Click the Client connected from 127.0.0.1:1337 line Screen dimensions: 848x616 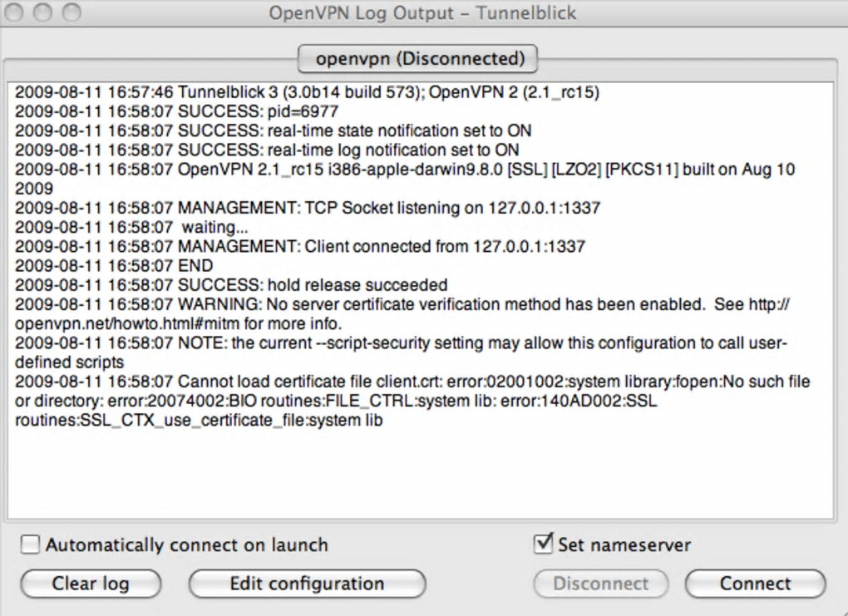pos(299,247)
